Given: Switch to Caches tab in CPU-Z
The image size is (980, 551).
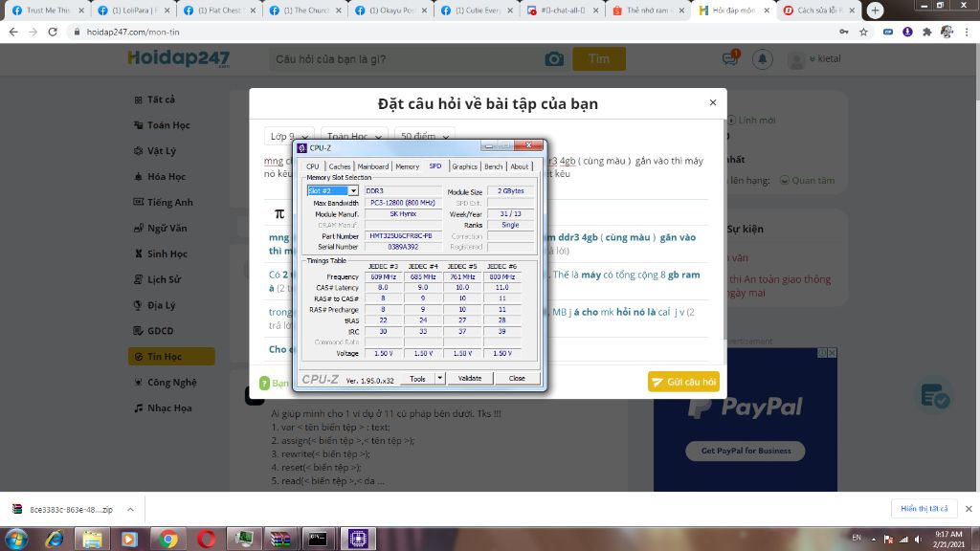Looking at the screenshot, I should pos(340,166).
